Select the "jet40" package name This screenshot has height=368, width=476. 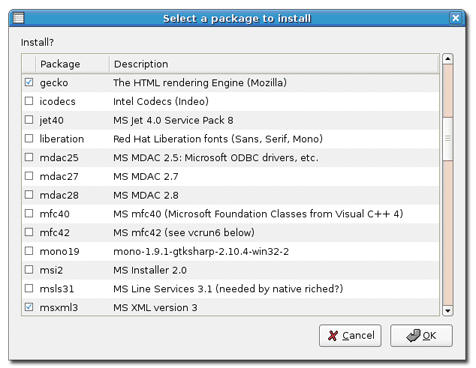pos(51,120)
